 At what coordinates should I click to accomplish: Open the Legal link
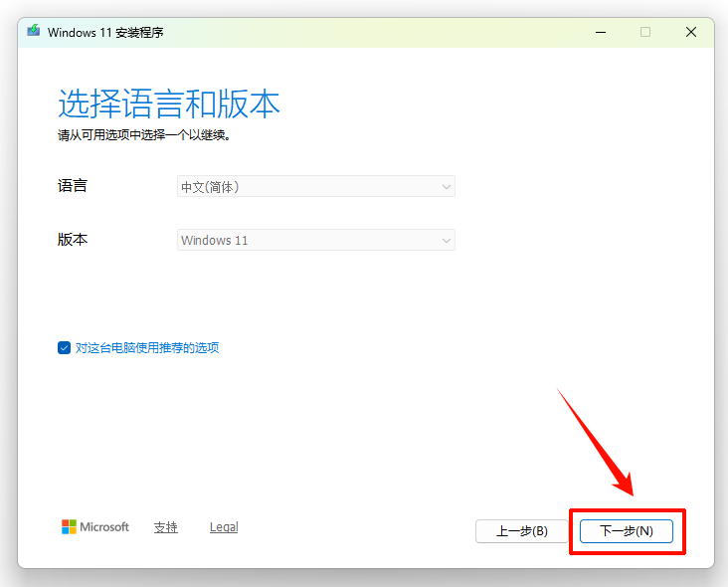[224, 527]
